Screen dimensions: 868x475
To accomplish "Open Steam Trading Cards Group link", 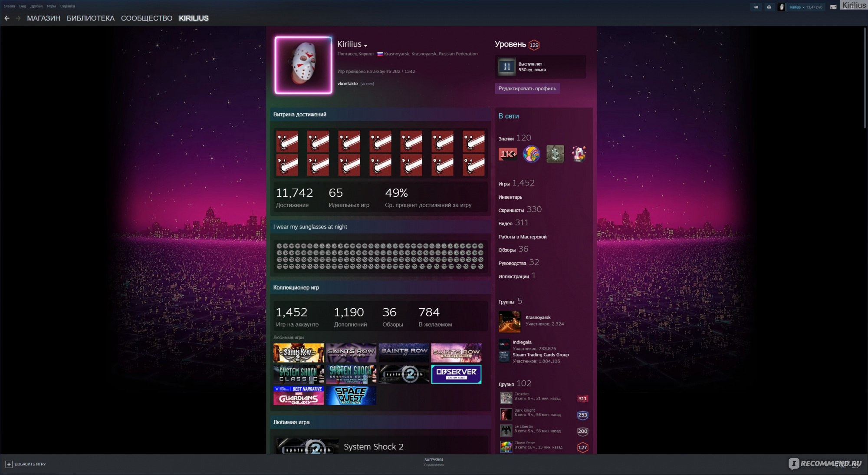I will pyautogui.click(x=540, y=355).
